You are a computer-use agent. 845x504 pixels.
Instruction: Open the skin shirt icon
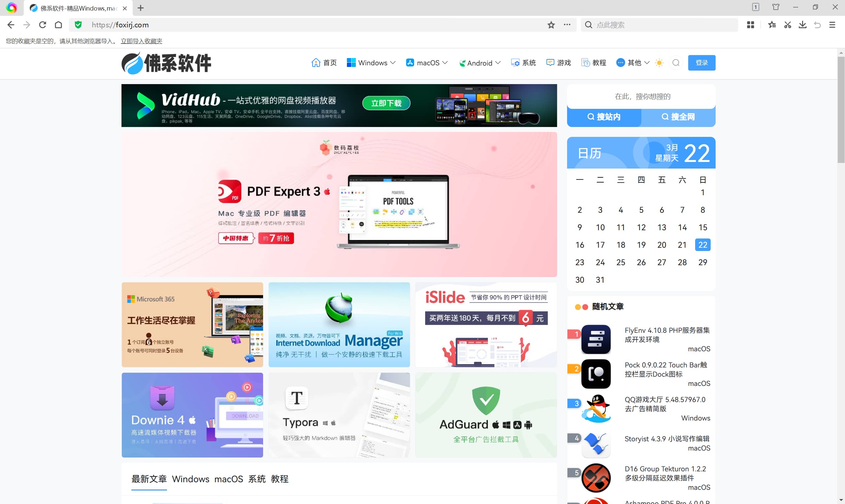[x=776, y=7]
